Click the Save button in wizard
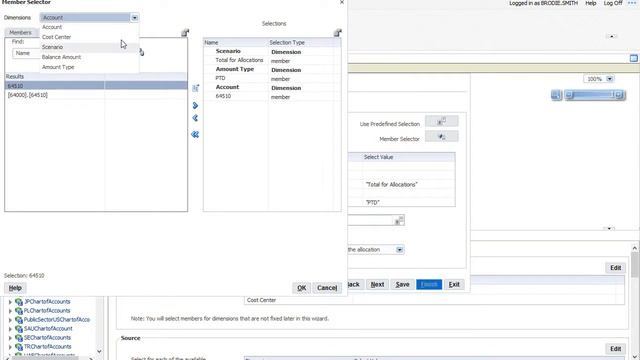The width and height of the screenshot is (640, 360). click(x=402, y=284)
